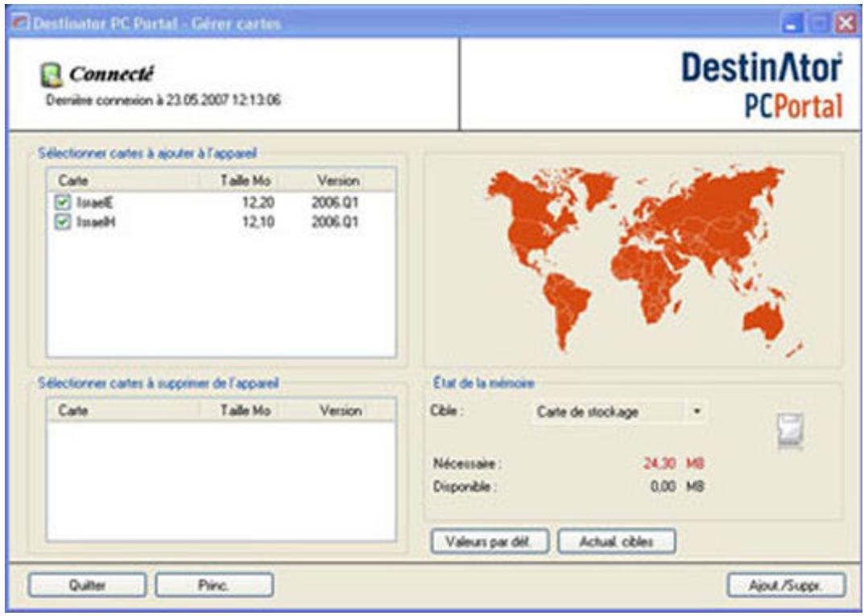
Task: Click the world map image
Action: click(x=643, y=259)
